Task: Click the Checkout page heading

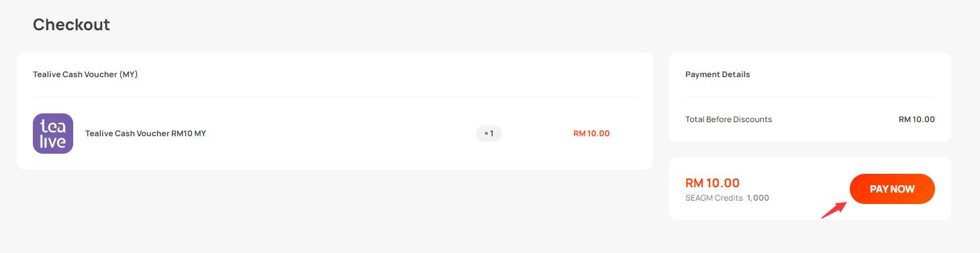Action: 71,25
